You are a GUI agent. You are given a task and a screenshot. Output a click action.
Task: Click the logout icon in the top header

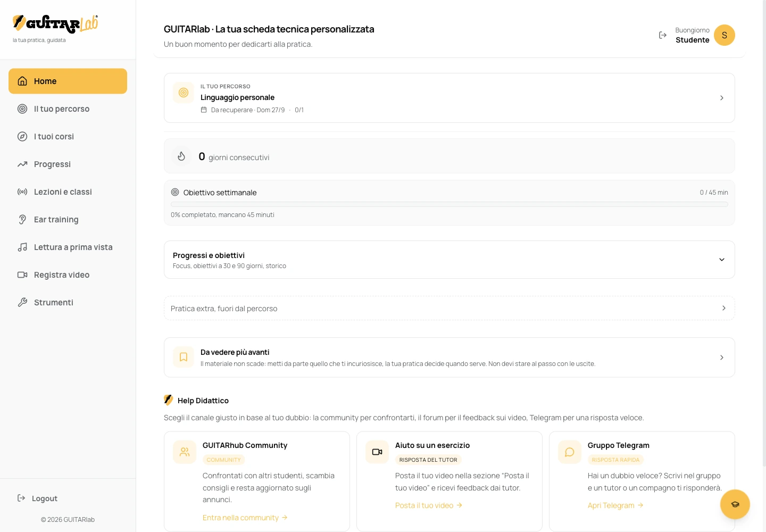(x=663, y=35)
